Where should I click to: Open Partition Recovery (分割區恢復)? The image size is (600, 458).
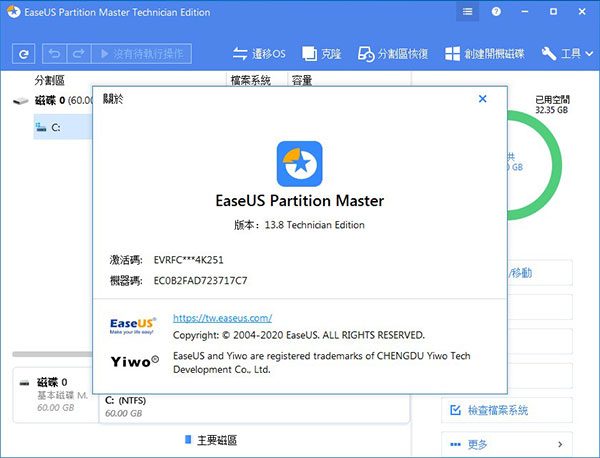pos(393,54)
